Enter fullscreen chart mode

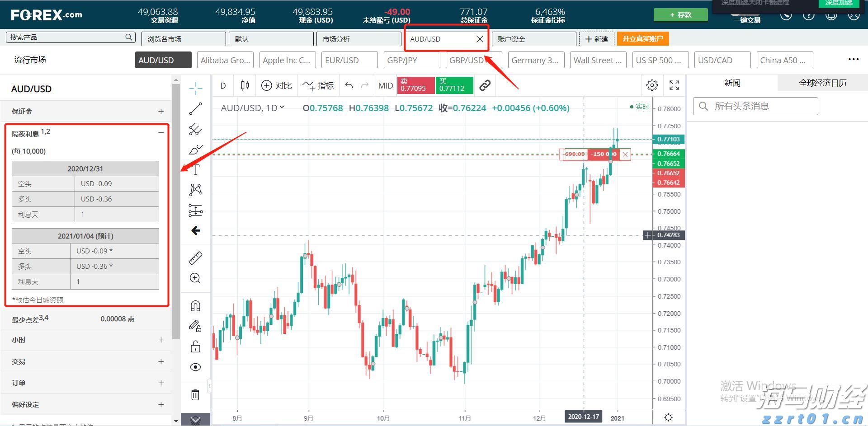(x=674, y=85)
